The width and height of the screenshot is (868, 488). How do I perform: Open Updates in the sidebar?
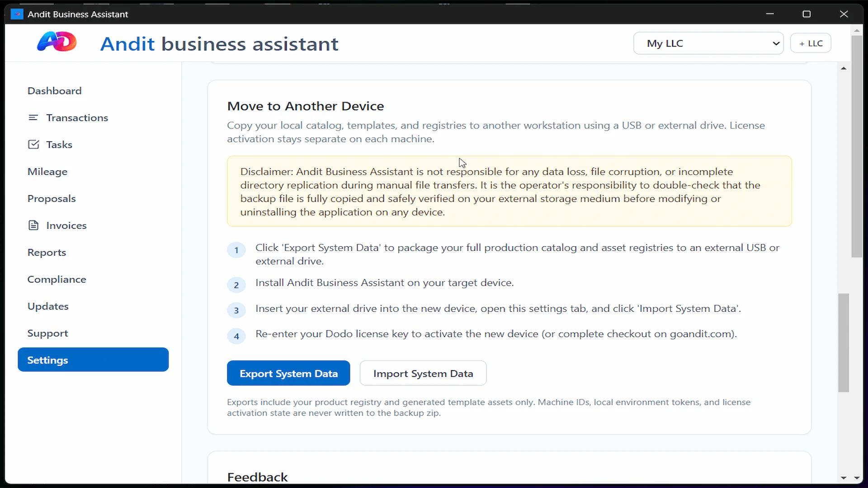point(48,306)
